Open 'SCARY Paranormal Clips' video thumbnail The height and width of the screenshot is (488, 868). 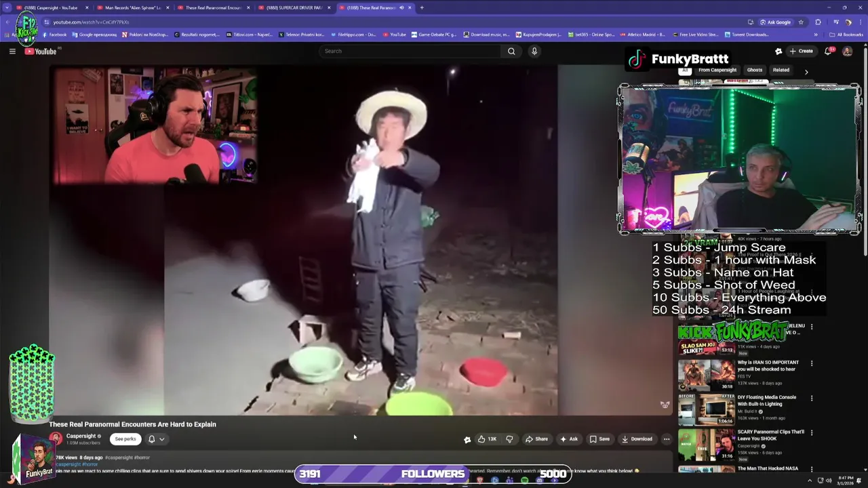coord(706,444)
